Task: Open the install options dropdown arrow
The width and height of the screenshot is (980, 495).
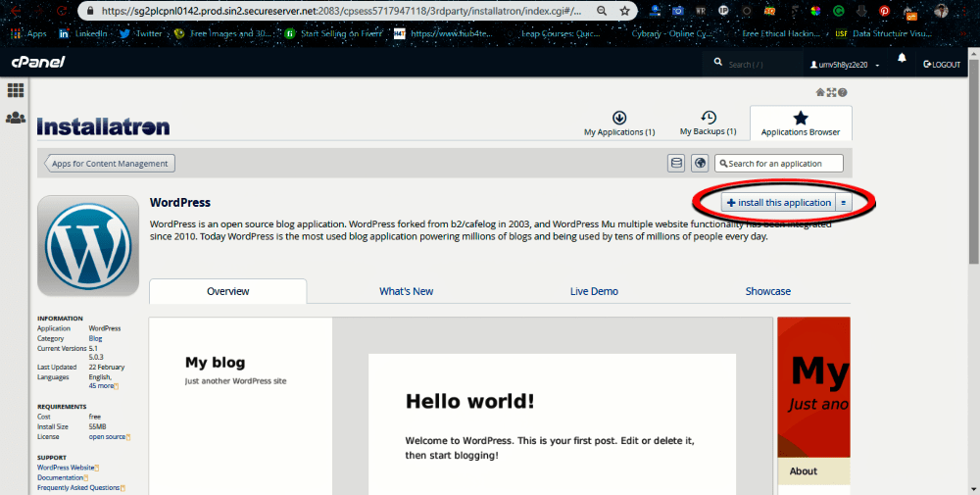Action: (x=843, y=203)
